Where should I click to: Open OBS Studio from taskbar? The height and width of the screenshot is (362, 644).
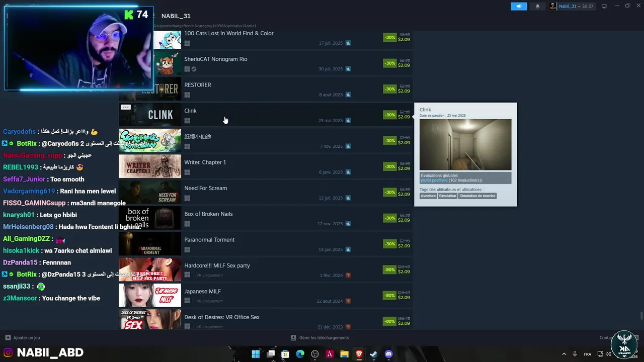coord(315,354)
